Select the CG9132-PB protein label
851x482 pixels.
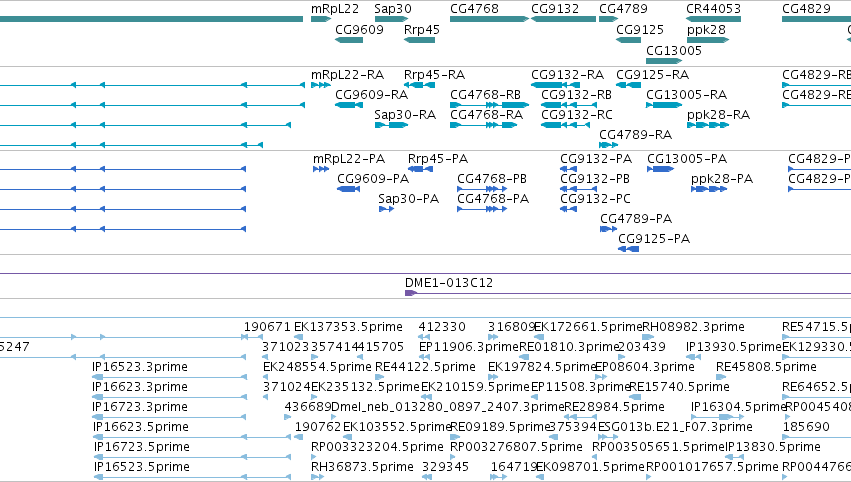595,179
